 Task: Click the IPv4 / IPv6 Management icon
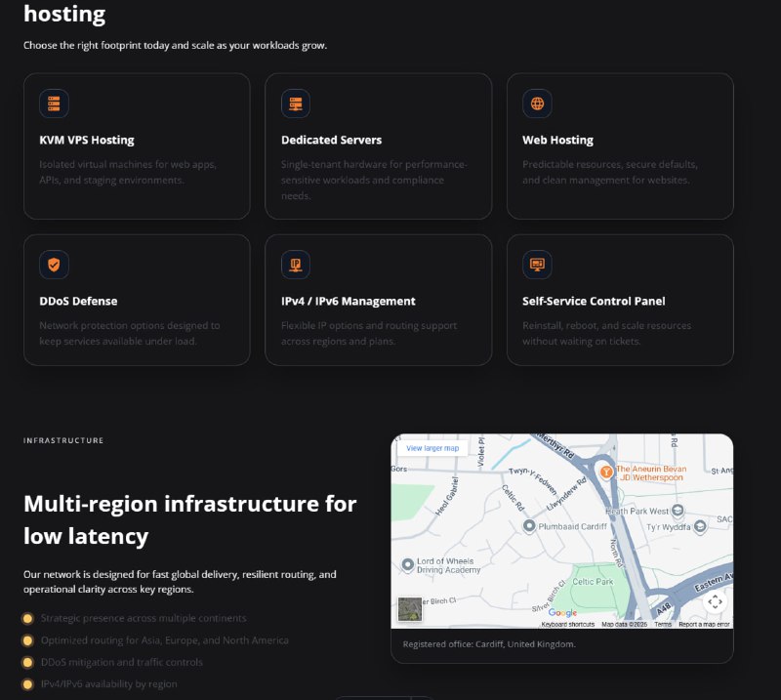click(x=295, y=265)
